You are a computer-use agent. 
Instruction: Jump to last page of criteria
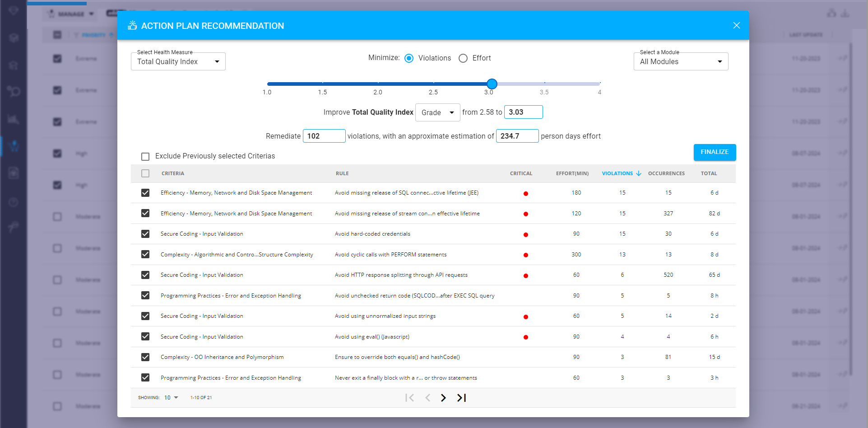461,398
